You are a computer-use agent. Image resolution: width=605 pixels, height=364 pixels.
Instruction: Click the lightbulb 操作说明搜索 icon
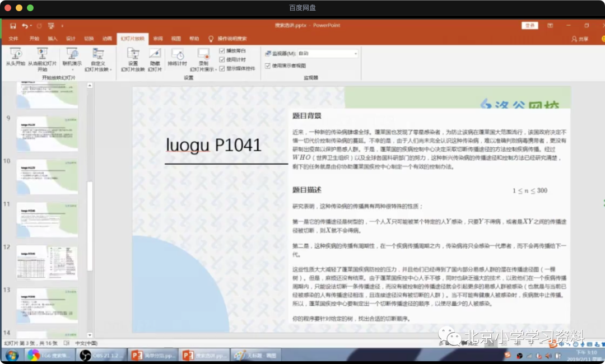pos(211,39)
